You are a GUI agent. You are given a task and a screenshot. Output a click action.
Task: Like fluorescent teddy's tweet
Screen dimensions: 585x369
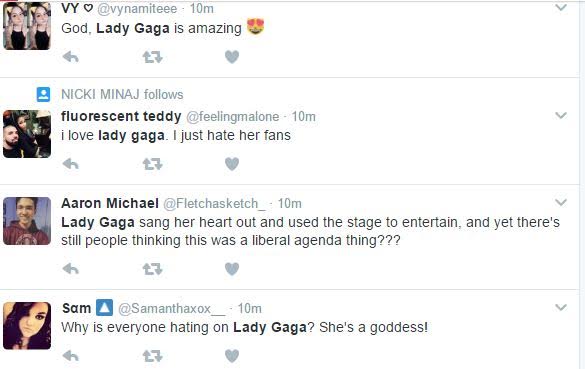tap(232, 164)
